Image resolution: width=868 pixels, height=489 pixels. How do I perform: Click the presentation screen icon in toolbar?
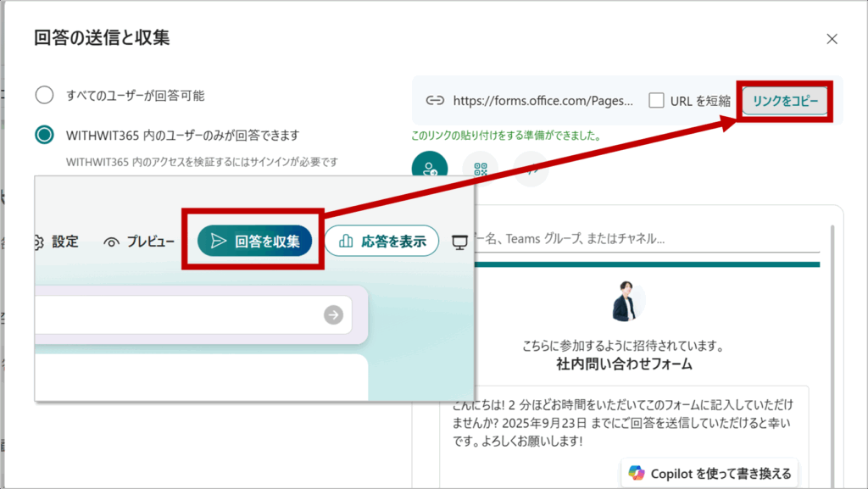point(460,242)
